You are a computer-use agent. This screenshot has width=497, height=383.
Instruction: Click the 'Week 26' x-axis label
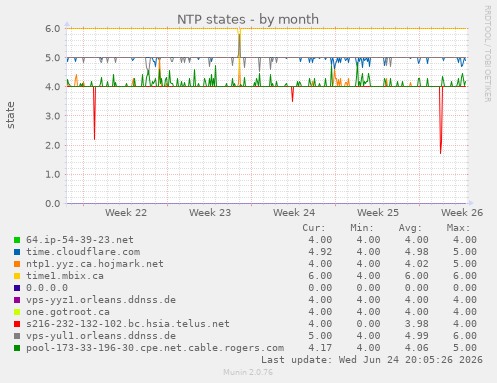[462, 212]
